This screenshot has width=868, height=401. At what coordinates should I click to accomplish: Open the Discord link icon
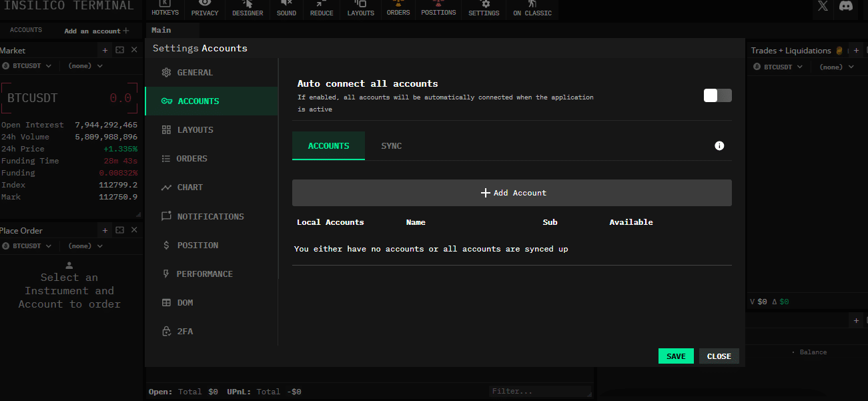(x=846, y=6)
